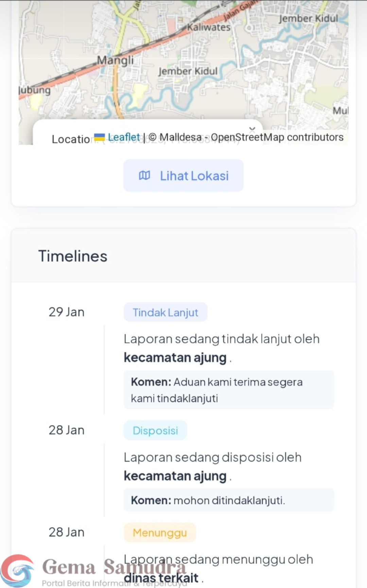367x588 pixels.
Task: Open the Leaflet attribution link
Action: 124,137
